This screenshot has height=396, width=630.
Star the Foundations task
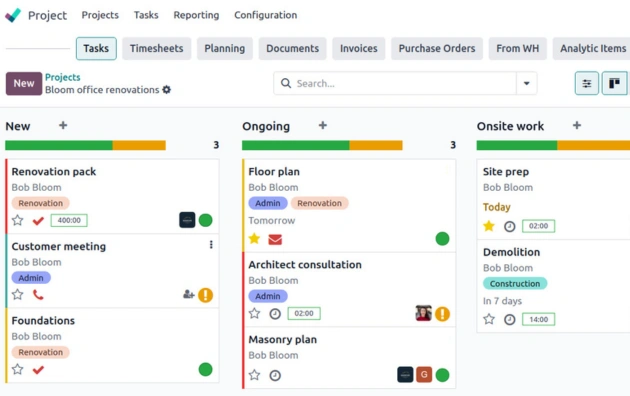(17, 369)
